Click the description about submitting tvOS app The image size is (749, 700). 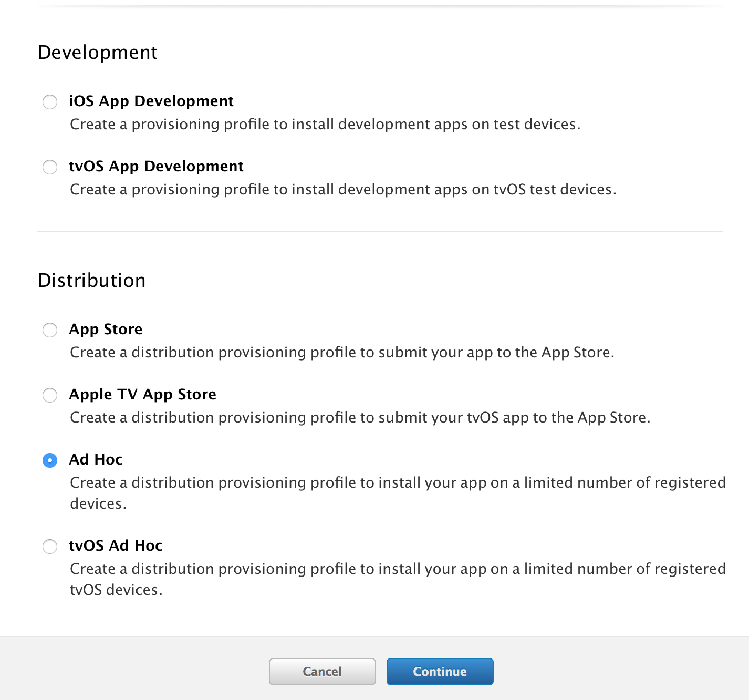(360, 418)
